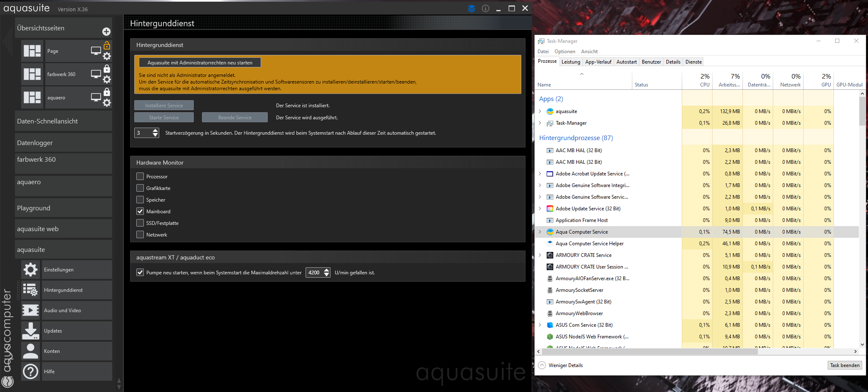Click the aquasuite layers icon in title bar
The image size is (868, 392).
point(471,8)
